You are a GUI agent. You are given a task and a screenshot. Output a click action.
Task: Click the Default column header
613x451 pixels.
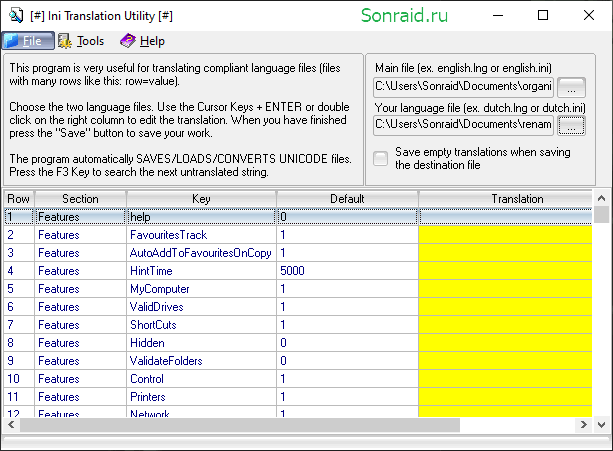[x=347, y=199]
